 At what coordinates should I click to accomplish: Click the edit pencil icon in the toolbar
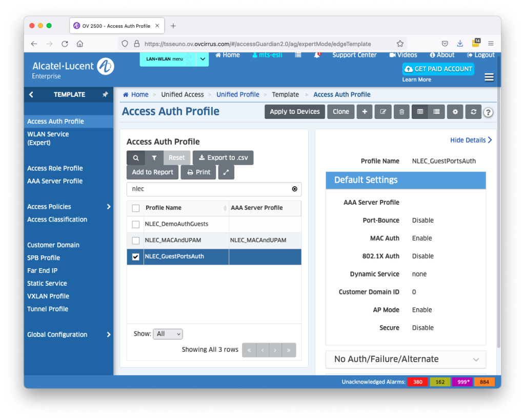pyautogui.click(x=383, y=112)
